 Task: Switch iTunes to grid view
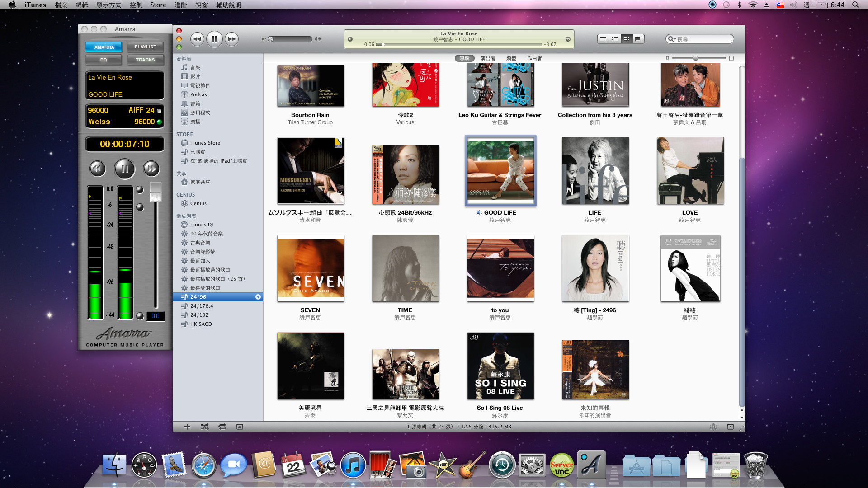tap(627, 39)
